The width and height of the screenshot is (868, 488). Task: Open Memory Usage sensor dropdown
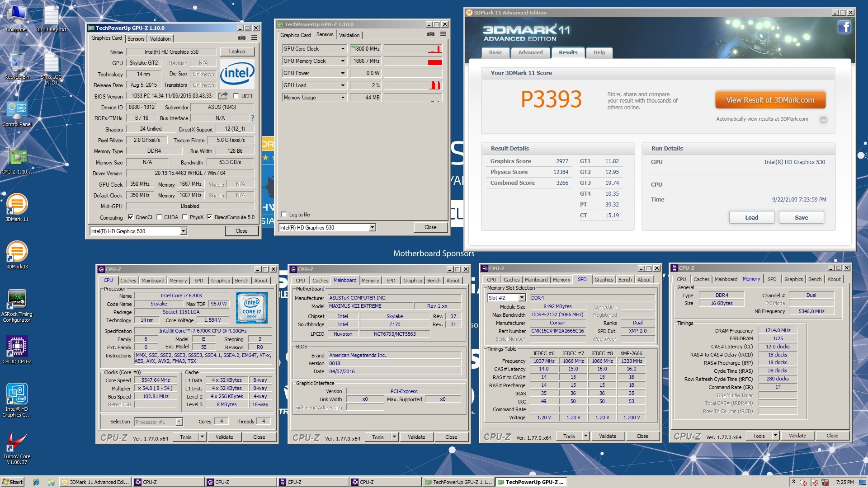click(x=343, y=98)
